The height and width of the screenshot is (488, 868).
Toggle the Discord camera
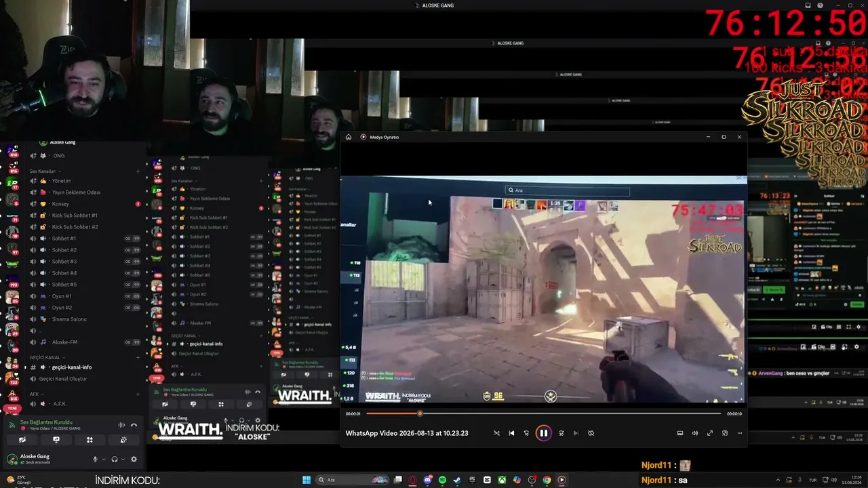click(x=22, y=440)
